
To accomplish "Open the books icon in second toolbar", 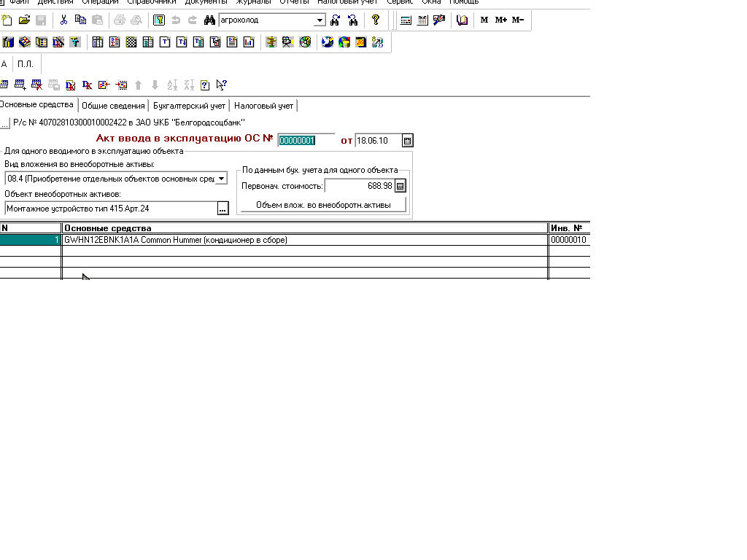I will 8,42.
